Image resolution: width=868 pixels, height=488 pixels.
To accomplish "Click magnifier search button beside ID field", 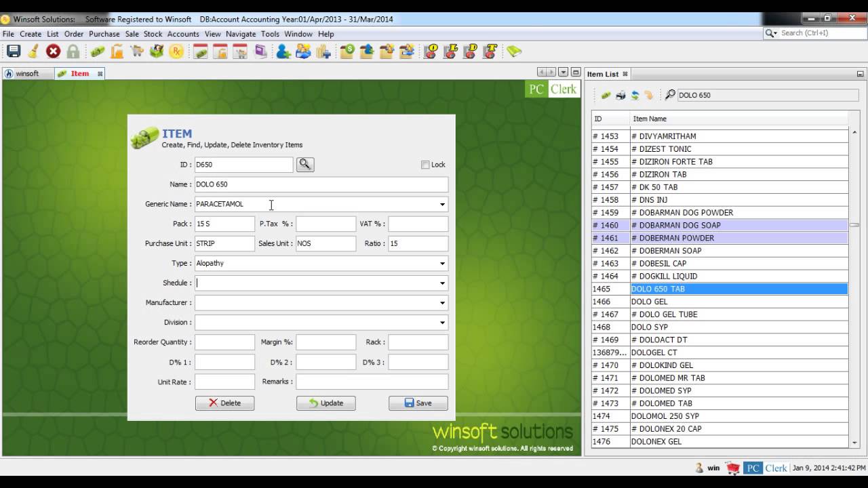I will (x=305, y=164).
